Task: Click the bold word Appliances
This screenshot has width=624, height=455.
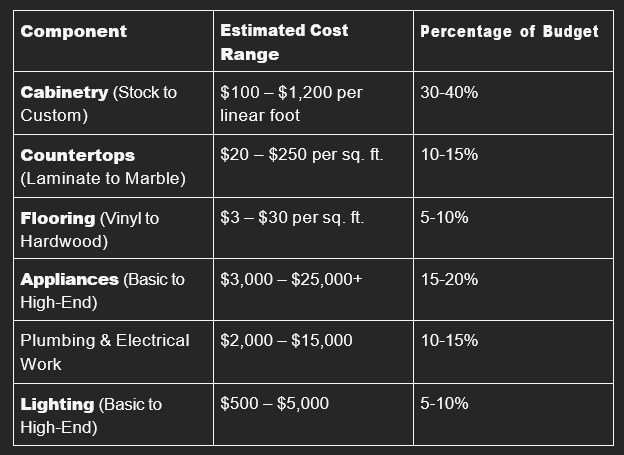Action: coord(68,279)
